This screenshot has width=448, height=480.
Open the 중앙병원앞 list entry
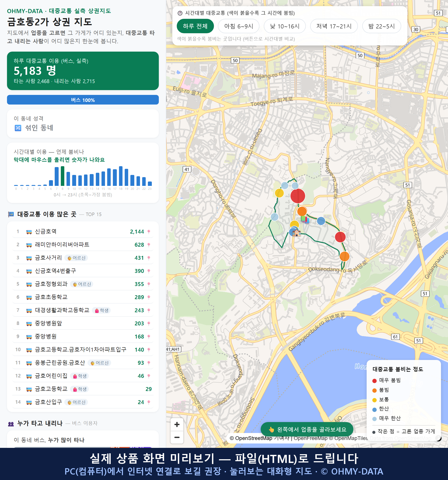(83, 324)
